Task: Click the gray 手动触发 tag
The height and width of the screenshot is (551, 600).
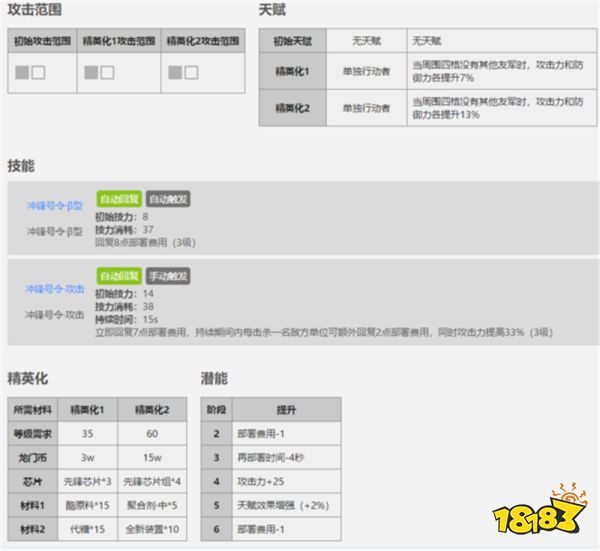Action: 168,276
